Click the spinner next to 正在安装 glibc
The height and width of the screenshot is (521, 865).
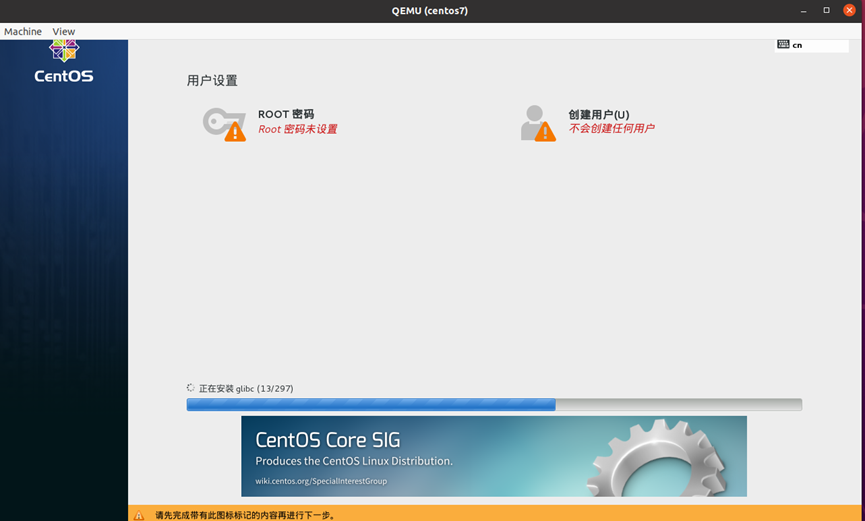coord(191,388)
